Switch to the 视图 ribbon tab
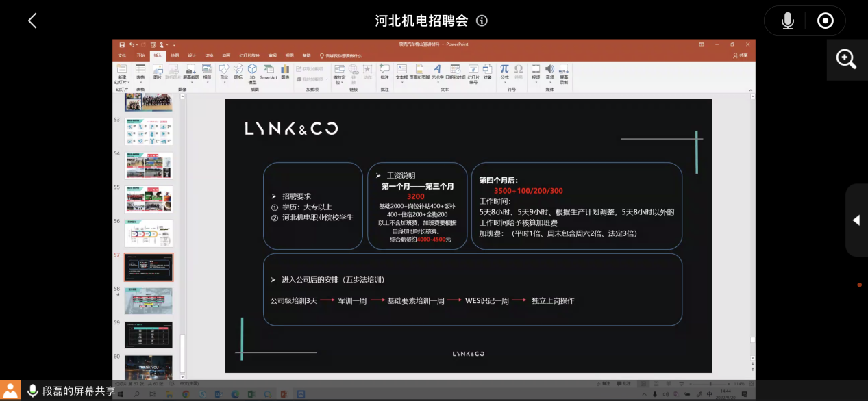The height and width of the screenshot is (401, 868). [289, 55]
